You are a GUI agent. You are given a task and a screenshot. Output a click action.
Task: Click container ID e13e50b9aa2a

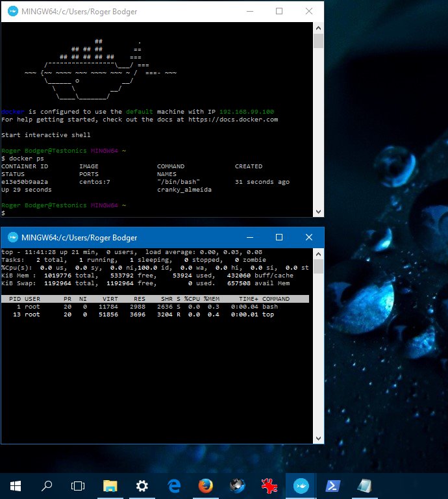[25, 182]
